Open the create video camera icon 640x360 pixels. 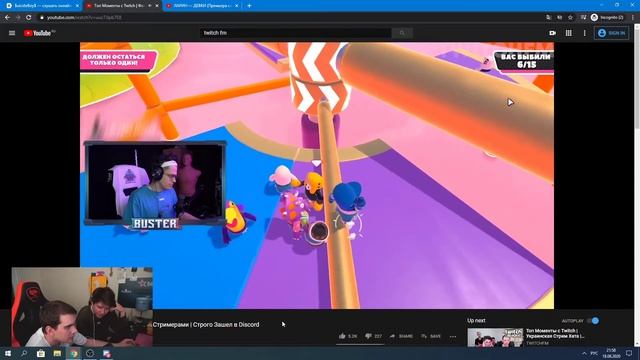[x=552, y=33]
